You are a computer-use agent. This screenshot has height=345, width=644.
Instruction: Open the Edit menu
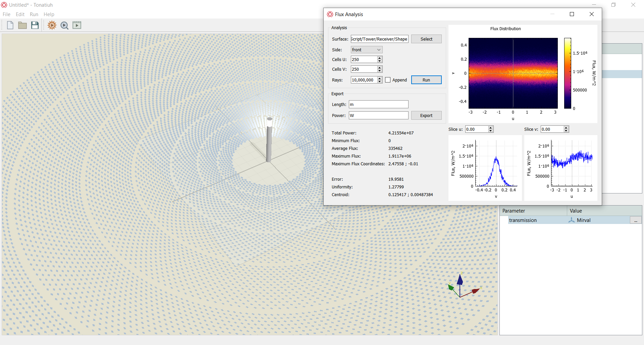coord(20,14)
